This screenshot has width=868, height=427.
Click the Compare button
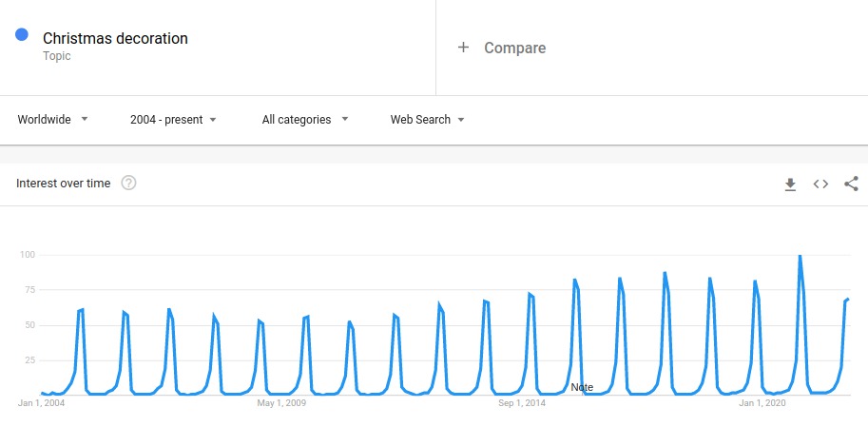point(502,48)
